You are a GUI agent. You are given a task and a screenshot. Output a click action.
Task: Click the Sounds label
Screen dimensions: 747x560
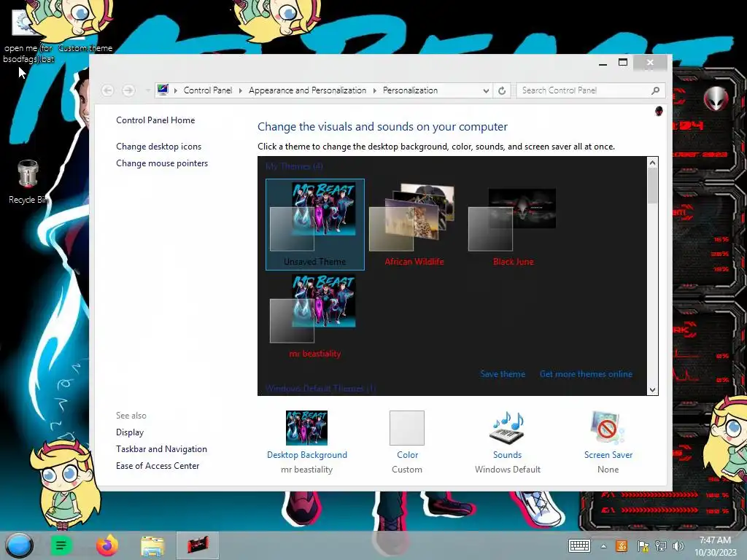coord(508,455)
